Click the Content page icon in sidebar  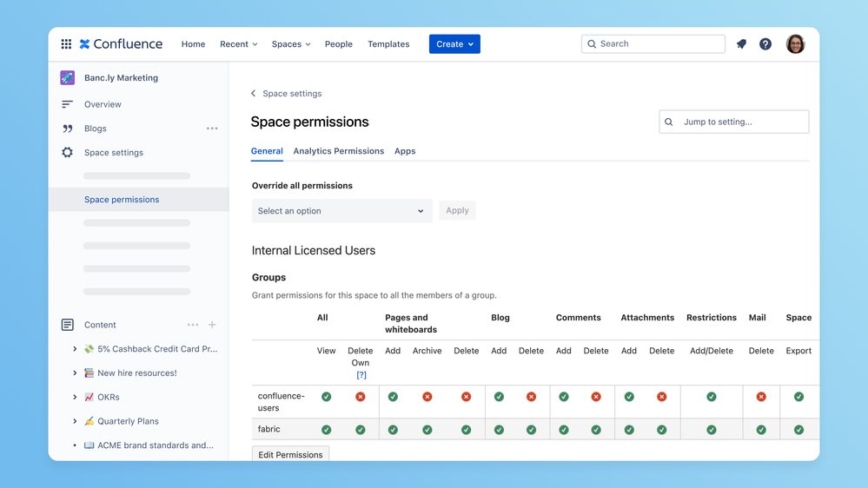click(68, 325)
